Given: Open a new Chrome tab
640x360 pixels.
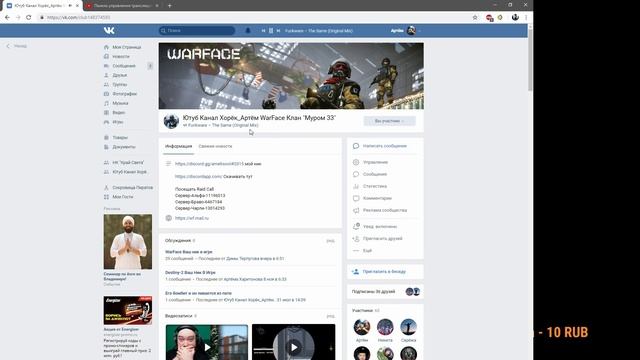Looking at the screenshot, I should pos(169,6).
